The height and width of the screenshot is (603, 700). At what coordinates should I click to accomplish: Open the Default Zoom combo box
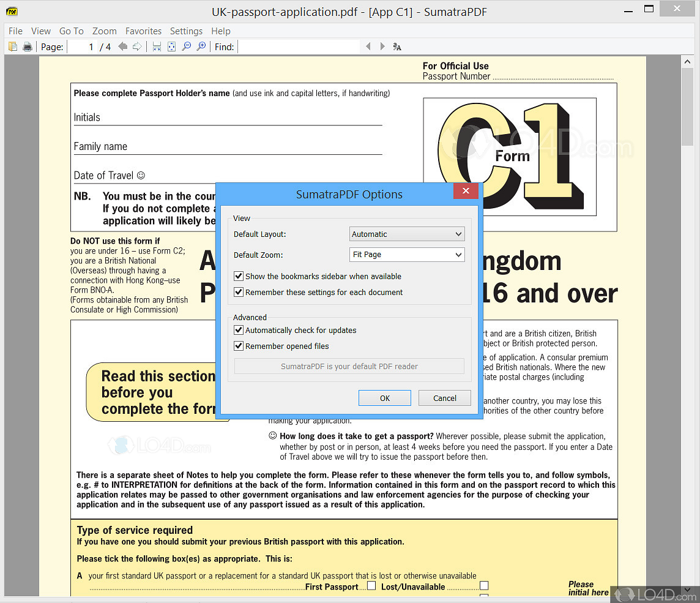pyautogui.click(x=407, y=255)
